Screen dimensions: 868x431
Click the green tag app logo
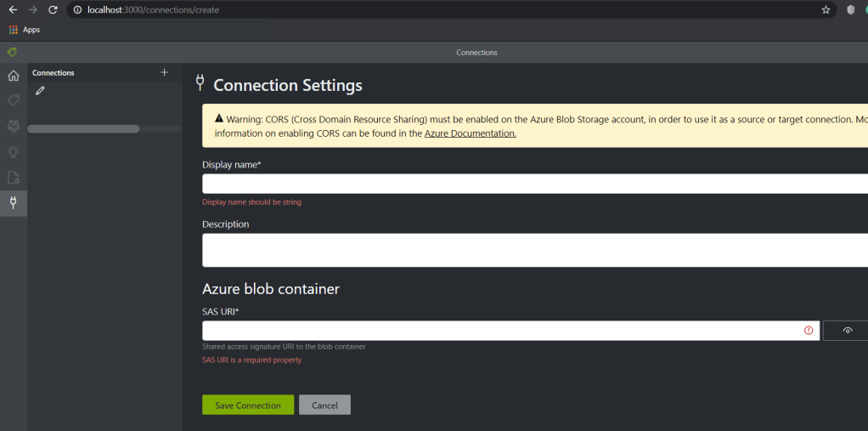(x=12, y=52)
